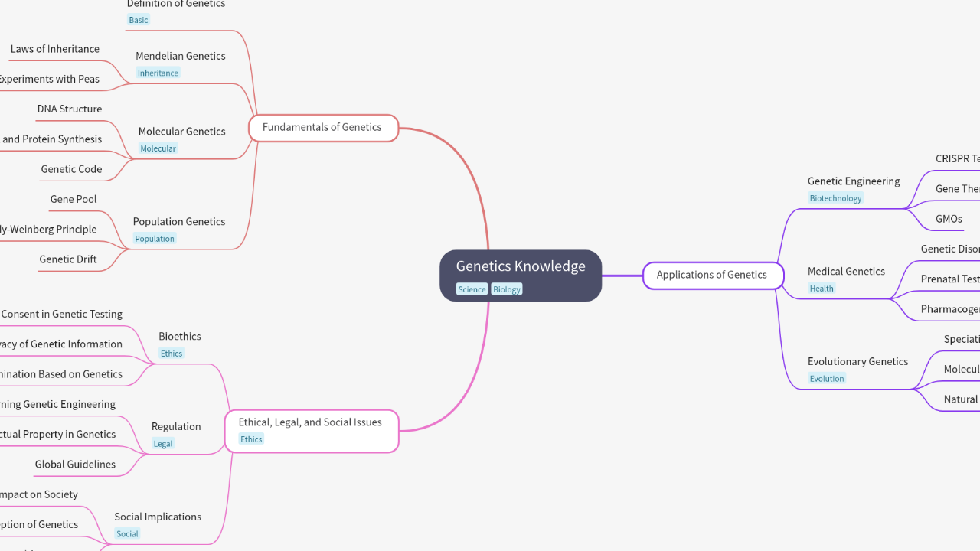Select the Intellectual Property in Genetics leaf

(57, 435)
